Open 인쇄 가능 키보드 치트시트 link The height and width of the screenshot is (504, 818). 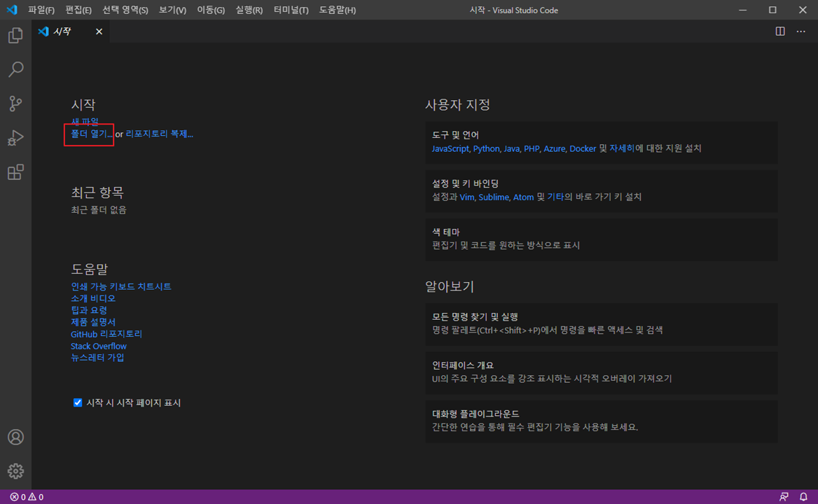[x=121, y=286]
